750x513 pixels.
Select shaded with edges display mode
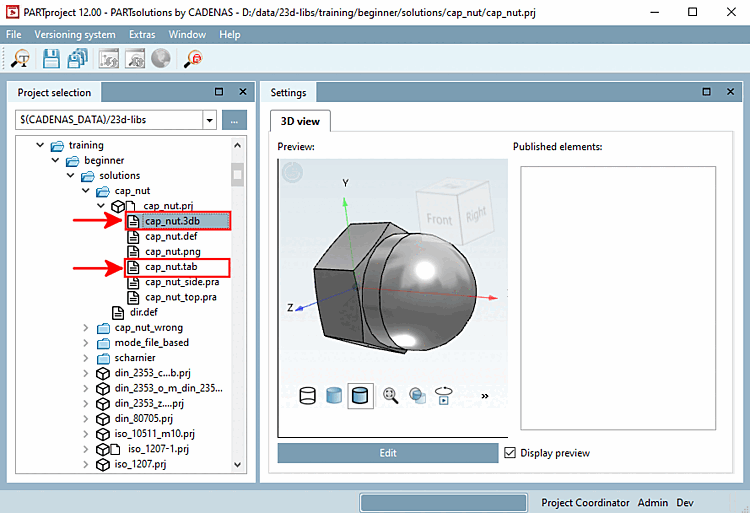(x=360, y=396)
